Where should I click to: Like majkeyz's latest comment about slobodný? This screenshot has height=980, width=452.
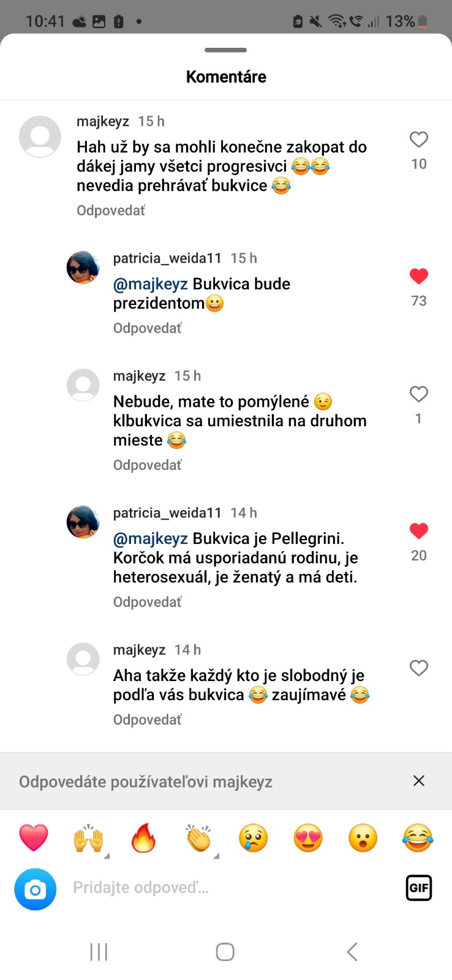point(419,668)
